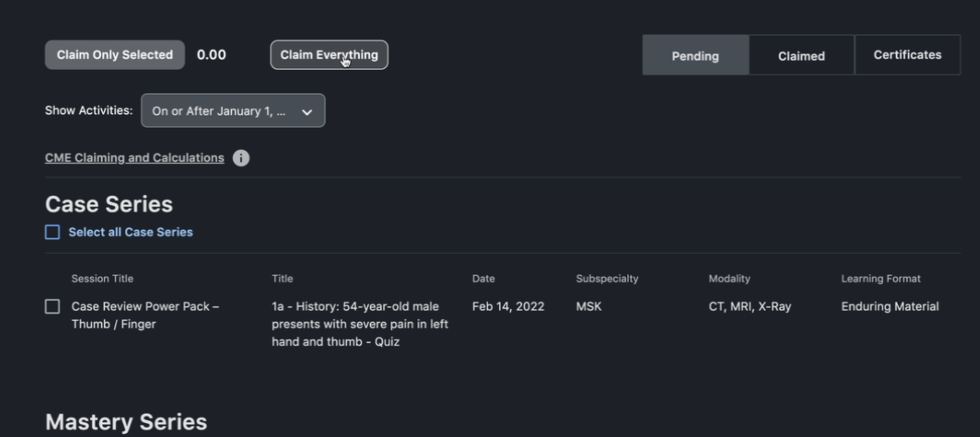Click the Modality column header

click(729, 278)
